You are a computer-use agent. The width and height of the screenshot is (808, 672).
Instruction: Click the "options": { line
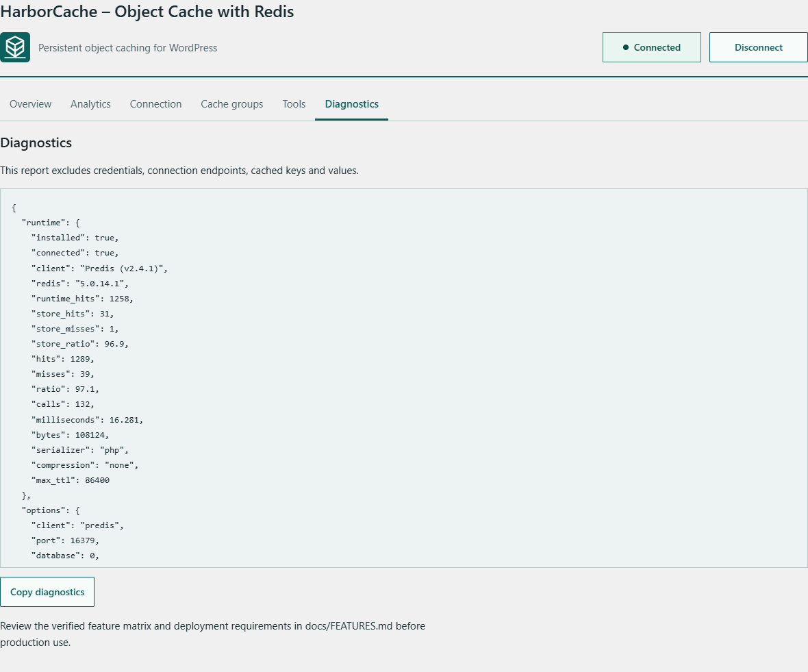click(51, 510)
